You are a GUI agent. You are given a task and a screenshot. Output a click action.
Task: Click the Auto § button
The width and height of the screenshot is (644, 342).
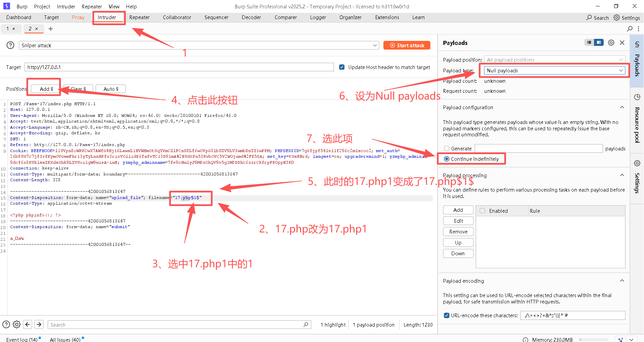tap(111, 89)
